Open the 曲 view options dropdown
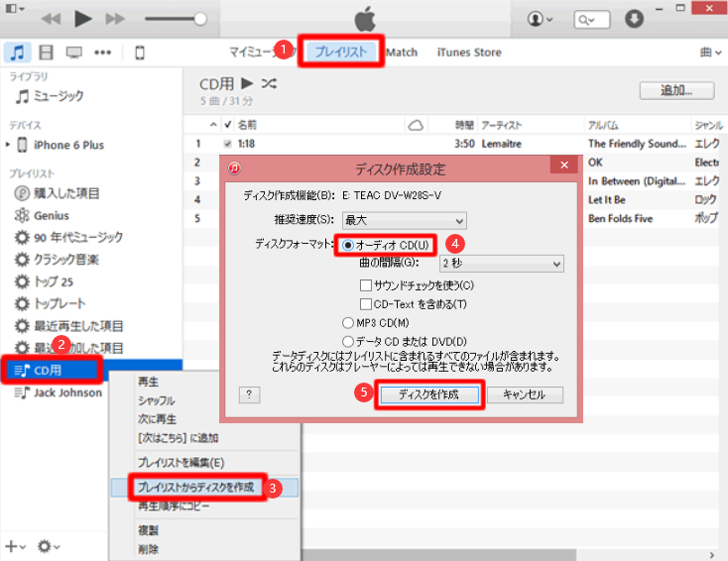The height and width of the screenshot is (561, 728). (x=710, y=53)
